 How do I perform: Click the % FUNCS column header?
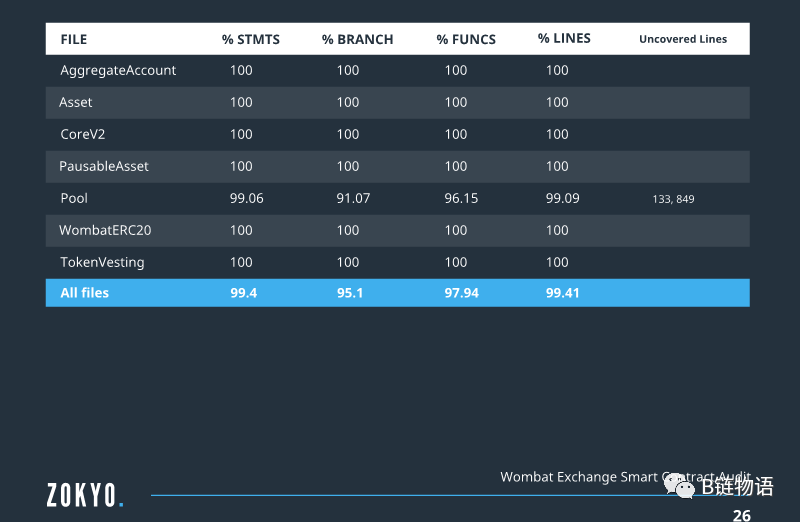click(x=466, y=39)
